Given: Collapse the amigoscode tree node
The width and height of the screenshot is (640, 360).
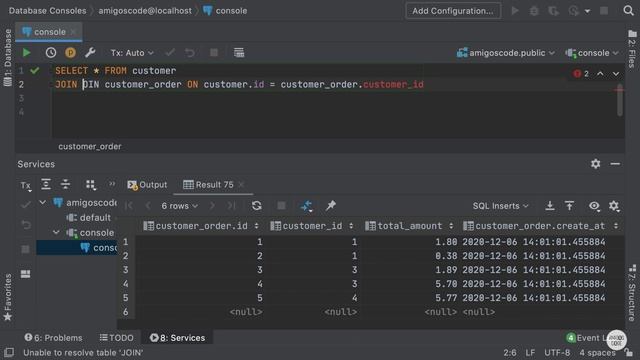Looking at the screenshot, I should [x=42, y=202].
